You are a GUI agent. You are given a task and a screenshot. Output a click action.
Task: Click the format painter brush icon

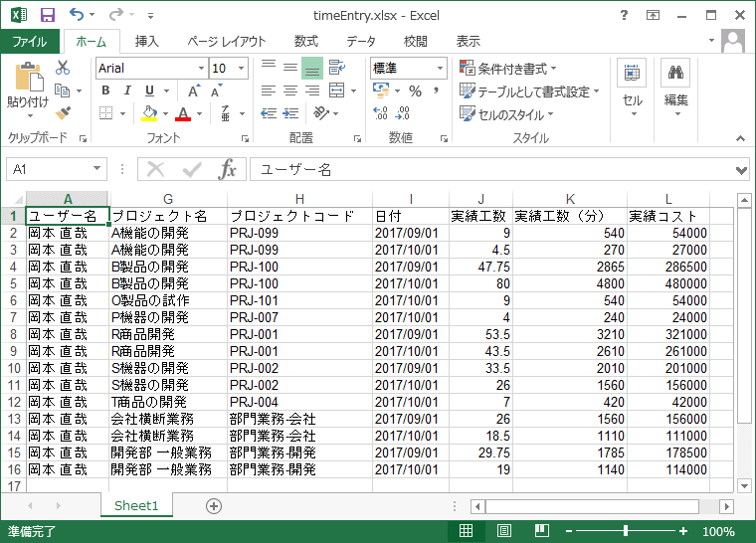coord(63,112)
